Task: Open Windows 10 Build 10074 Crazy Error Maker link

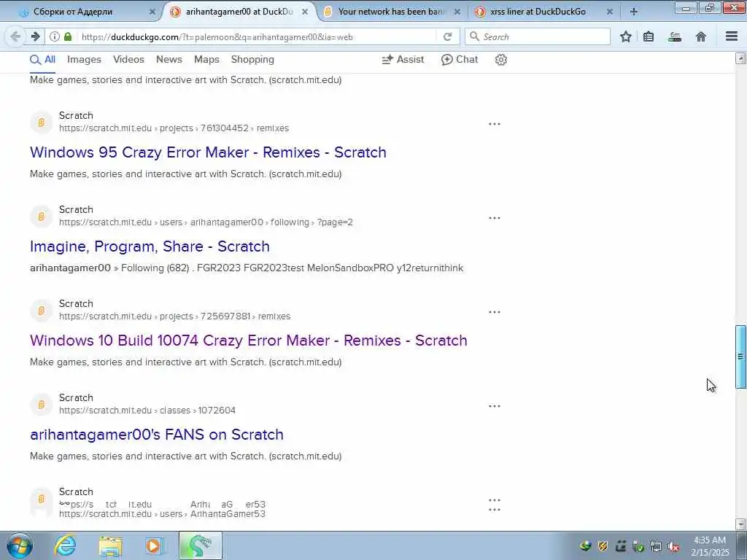Action: point(249,341)
